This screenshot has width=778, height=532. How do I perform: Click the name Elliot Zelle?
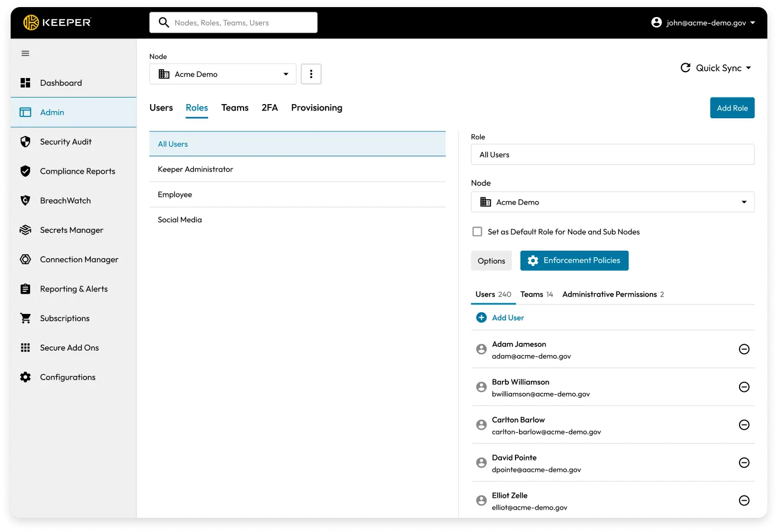click(x=510, y=495)
